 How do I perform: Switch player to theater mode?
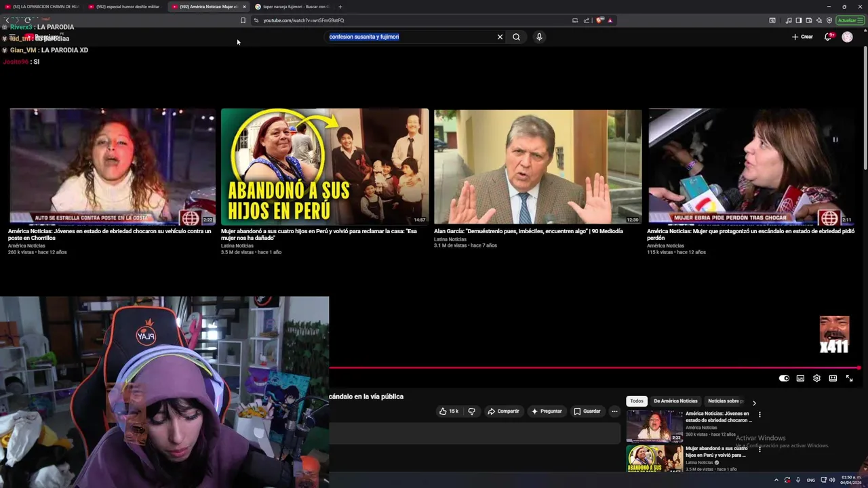pyautogui.click(x=833, y=378)
